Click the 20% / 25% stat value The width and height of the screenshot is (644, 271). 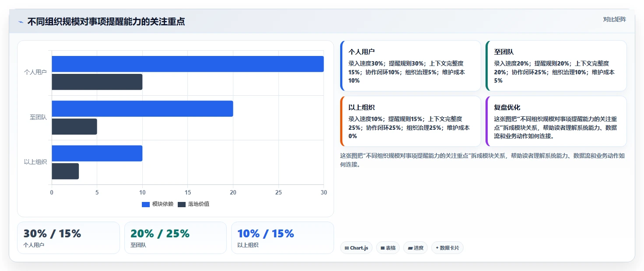click(160, 233)
